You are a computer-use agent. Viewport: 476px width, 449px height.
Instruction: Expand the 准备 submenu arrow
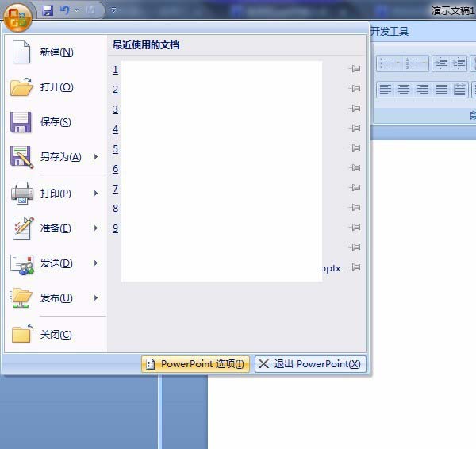click(x=96, y=228)
